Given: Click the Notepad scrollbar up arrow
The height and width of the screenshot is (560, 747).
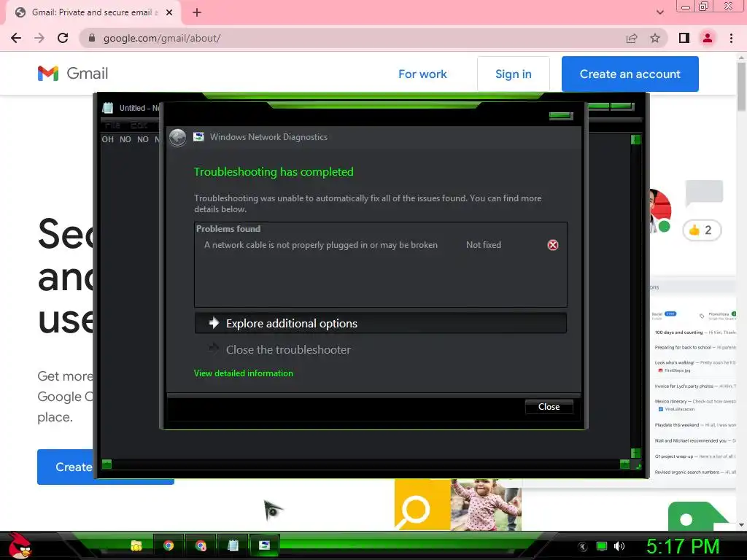Looking at the screenshot, I should tap(635, 139).
